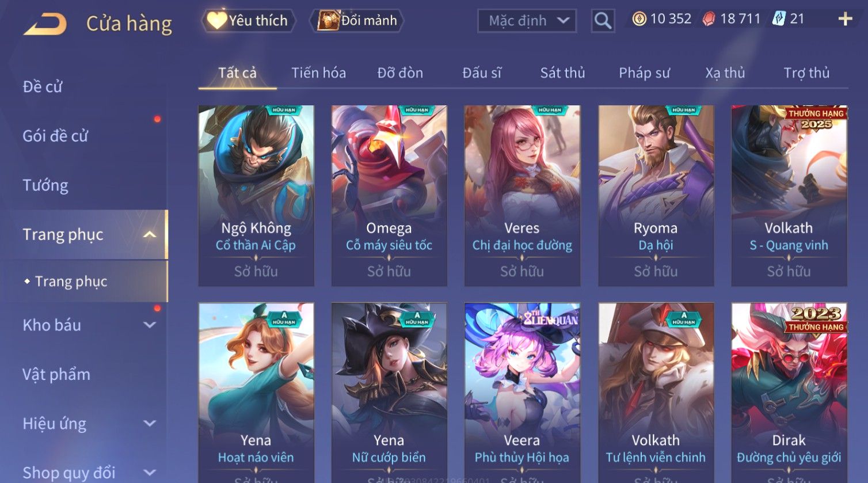Click the gold coin balance icon
The height and width of the screenshot is (483, 868).
639,19
